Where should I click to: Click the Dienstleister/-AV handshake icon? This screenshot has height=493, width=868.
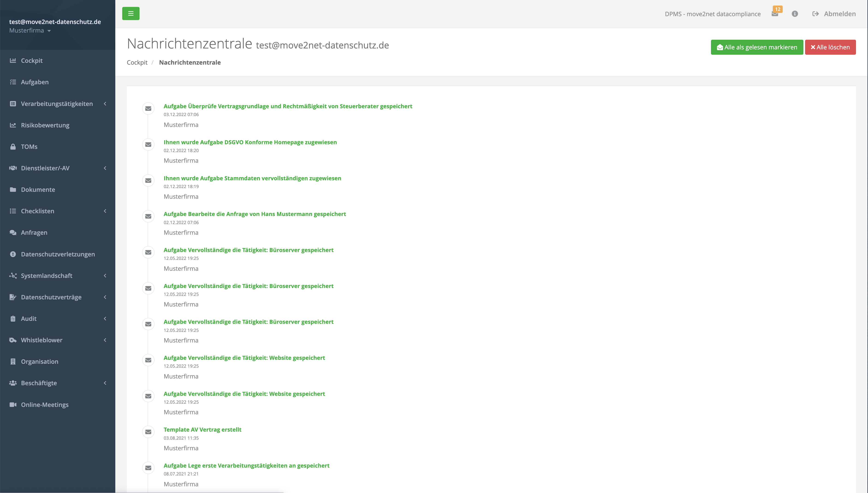[x=13, y=168]
